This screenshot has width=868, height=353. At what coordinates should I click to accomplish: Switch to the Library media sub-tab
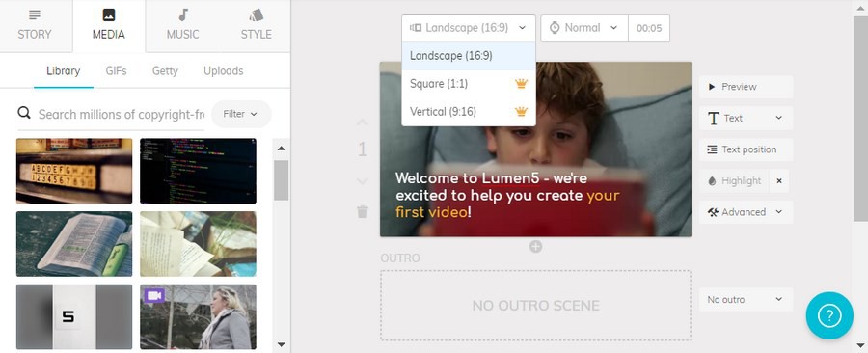[63, 70]
